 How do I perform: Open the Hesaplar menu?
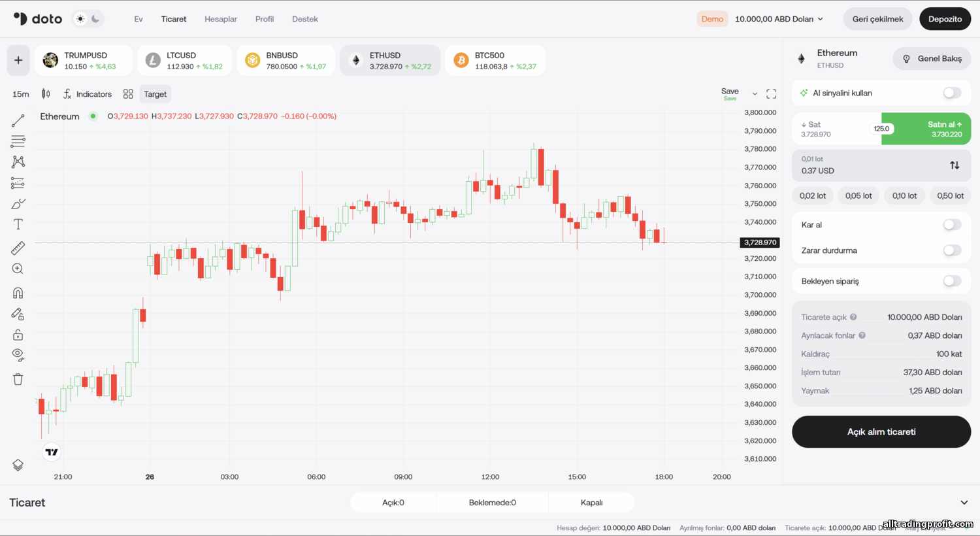tap(221, 19)
